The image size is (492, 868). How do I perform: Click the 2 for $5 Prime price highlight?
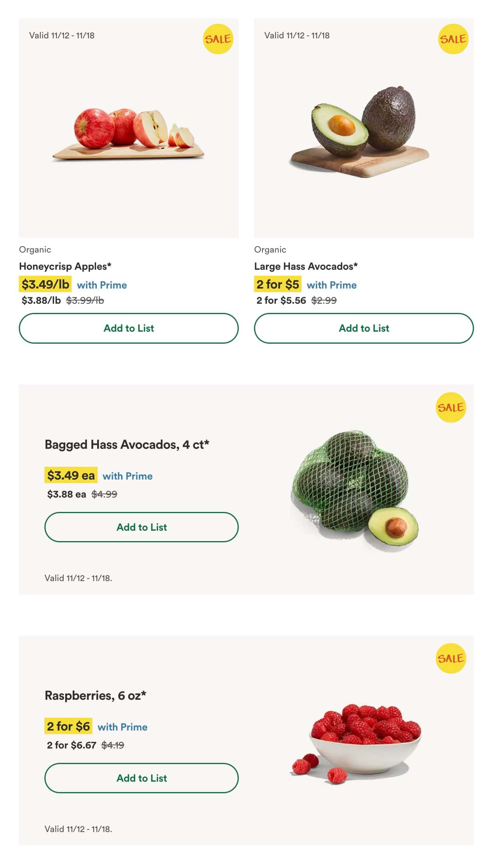click(x=278, y=285)
